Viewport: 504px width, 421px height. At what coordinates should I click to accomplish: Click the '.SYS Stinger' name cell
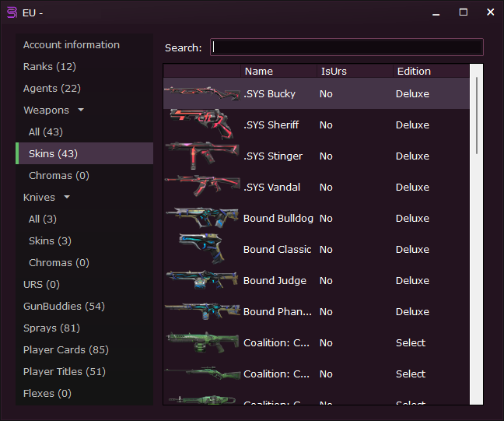273,156
